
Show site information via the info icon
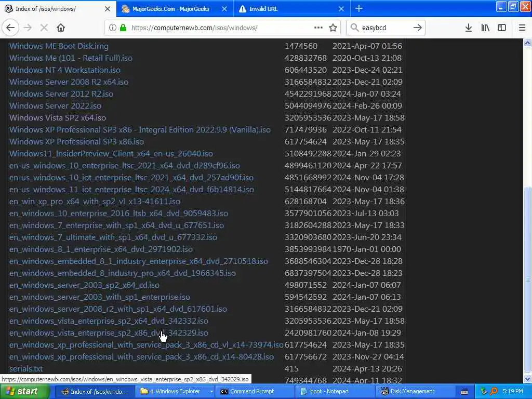click(x=112, y=28)
